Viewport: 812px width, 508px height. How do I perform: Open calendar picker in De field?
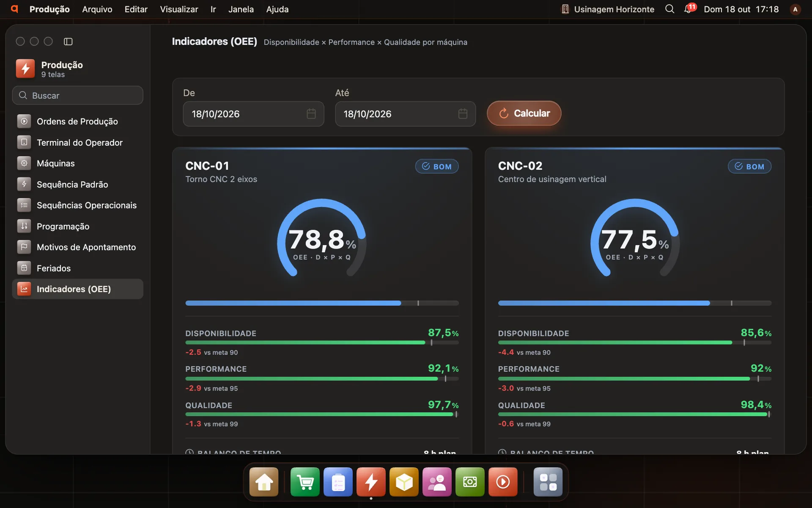point(311,114)
